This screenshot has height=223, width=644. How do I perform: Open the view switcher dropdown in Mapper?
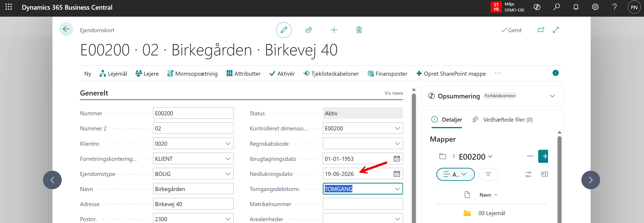pyautogui.click(x=455, y=174)
